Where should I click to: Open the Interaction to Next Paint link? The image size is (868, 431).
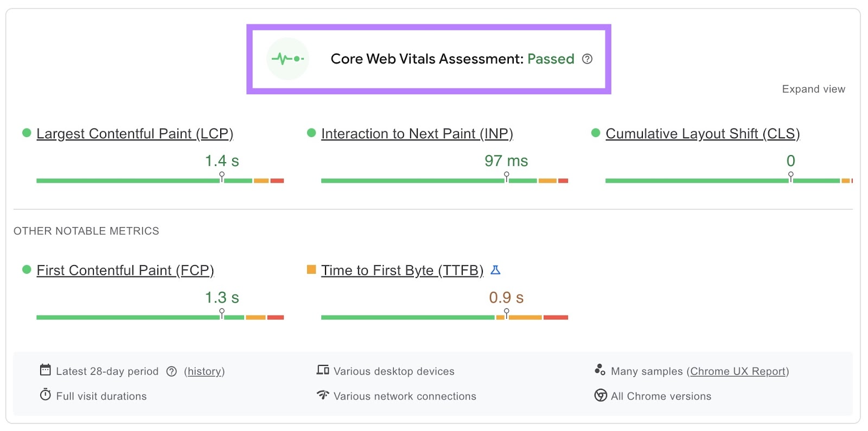coord(417,133)
